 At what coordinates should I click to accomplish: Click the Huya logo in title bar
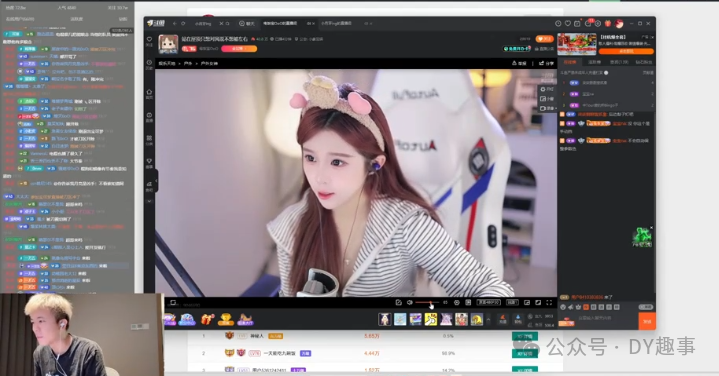point(156,23)
